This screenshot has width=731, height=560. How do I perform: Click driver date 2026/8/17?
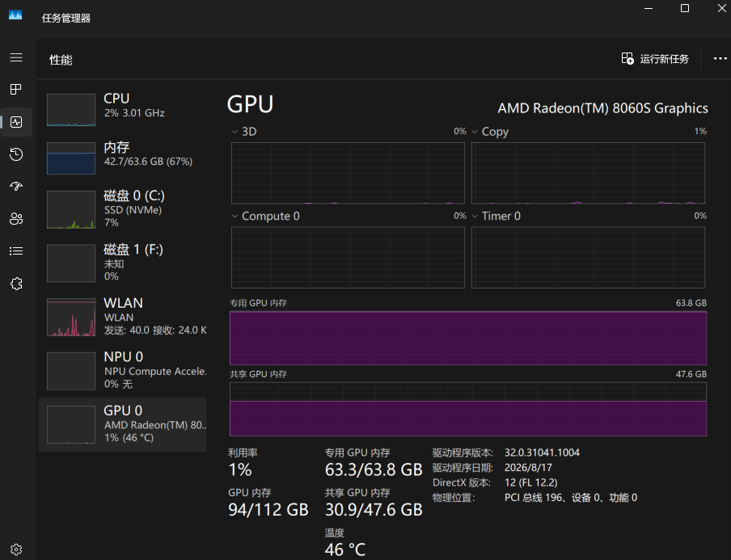click(x=528, y=467)
